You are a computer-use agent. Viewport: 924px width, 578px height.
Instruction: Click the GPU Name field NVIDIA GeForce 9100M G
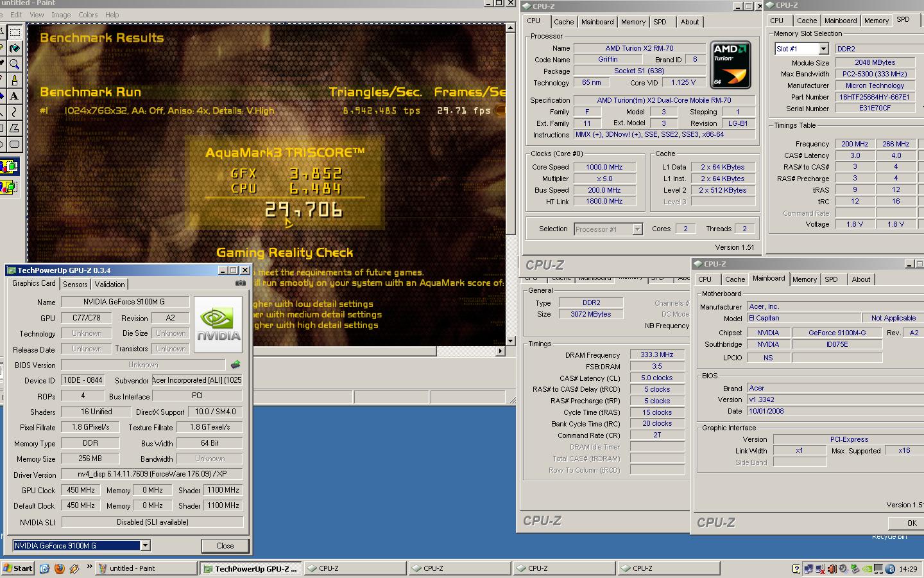click(125, 302)
